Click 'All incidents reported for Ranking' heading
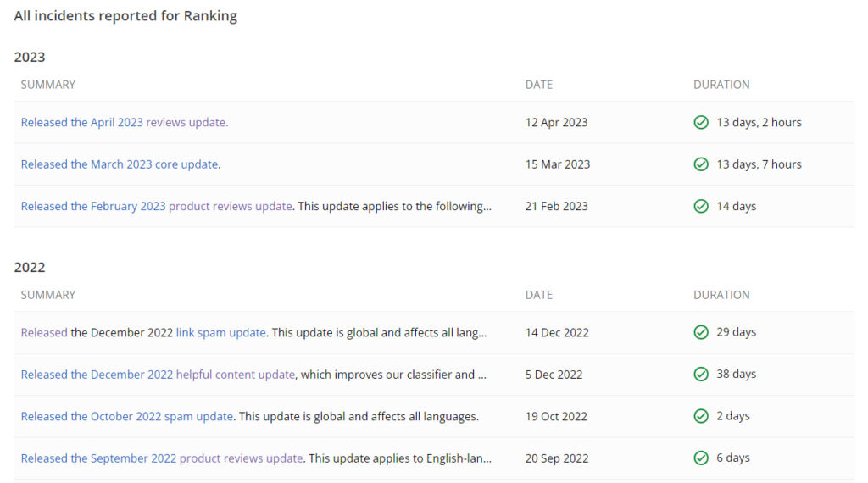 click(x=125, y=16)
